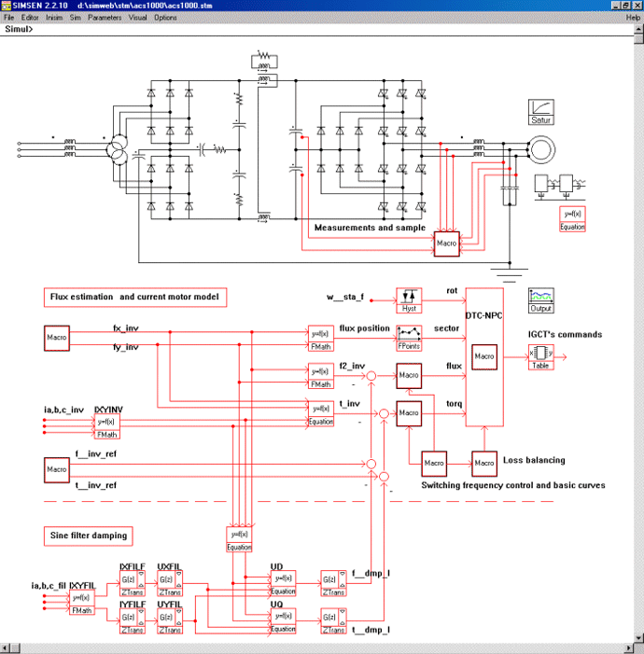This screenshot has height=654, width=644.
Task: Open the Output plot block
Action: 541,300
